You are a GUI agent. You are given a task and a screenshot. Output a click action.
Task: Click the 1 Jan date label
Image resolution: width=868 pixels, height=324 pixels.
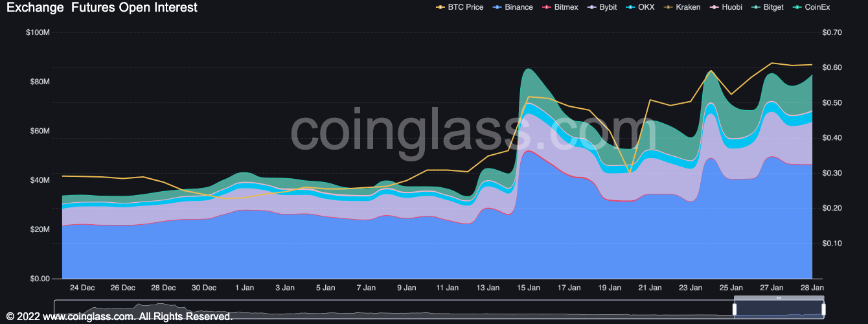[x=244, y=288]
